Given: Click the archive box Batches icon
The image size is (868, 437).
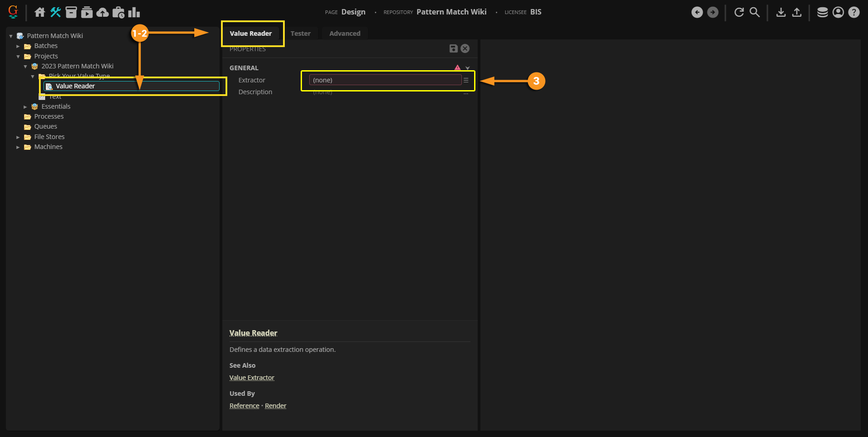Looking at the screenshot, I should coord(71,12).
